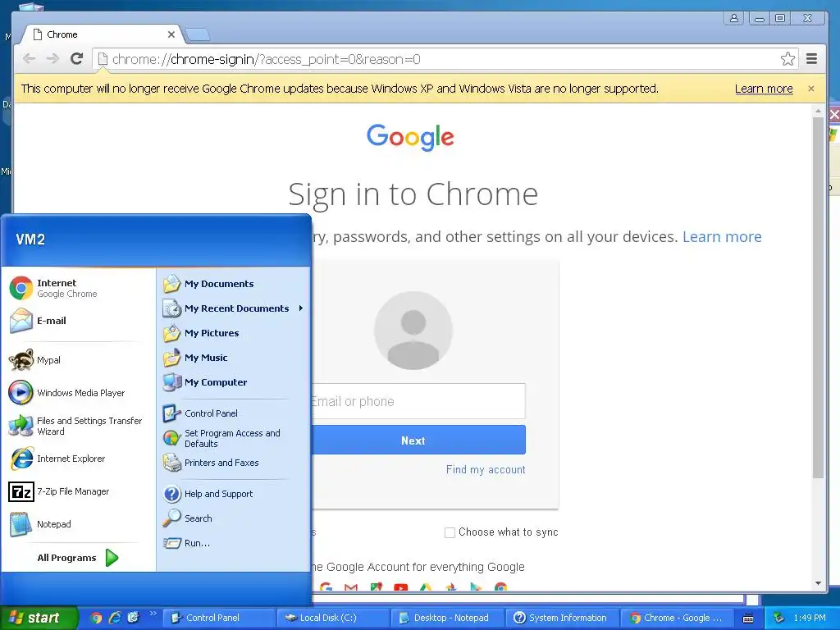Expand My Recent Documents submenu arrow
This screenshot has height=630, width=840.
tap(301, 308)
